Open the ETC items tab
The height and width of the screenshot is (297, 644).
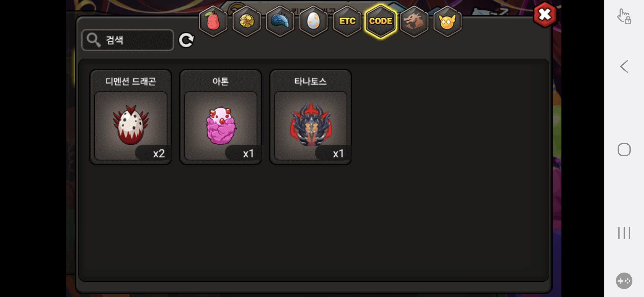[x=347, y=21]
